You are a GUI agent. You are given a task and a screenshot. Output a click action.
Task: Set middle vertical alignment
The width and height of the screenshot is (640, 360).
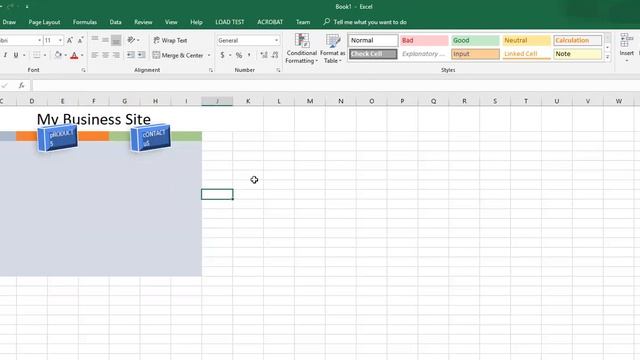coord(105,40)
